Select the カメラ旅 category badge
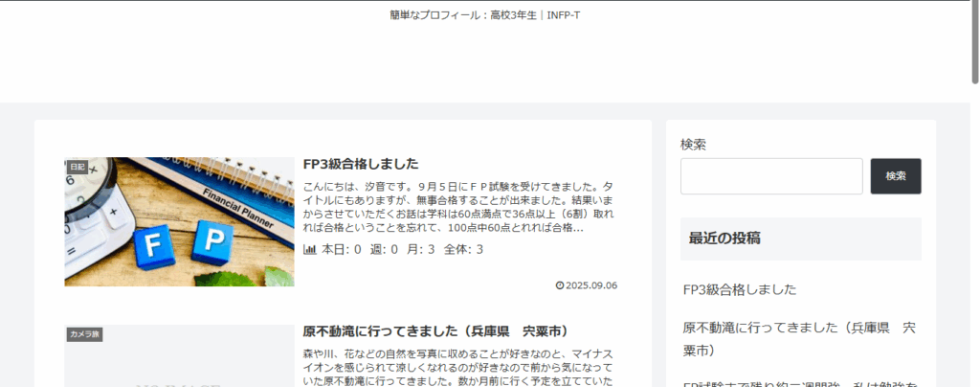Screen dimensions: 980x387 tap(84, 334)
